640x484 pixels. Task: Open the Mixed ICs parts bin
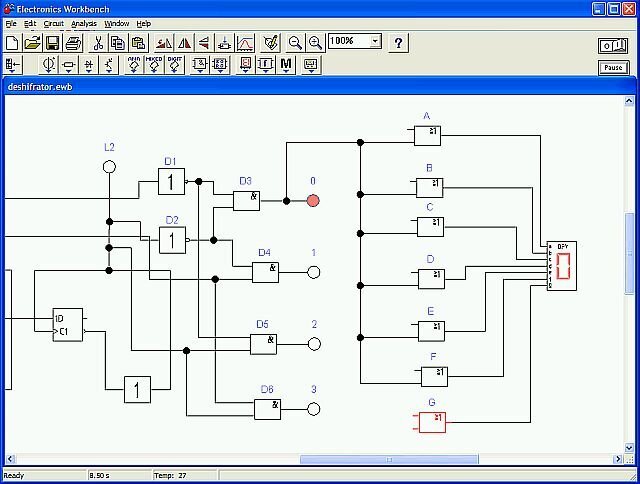(x=154, y=65)
